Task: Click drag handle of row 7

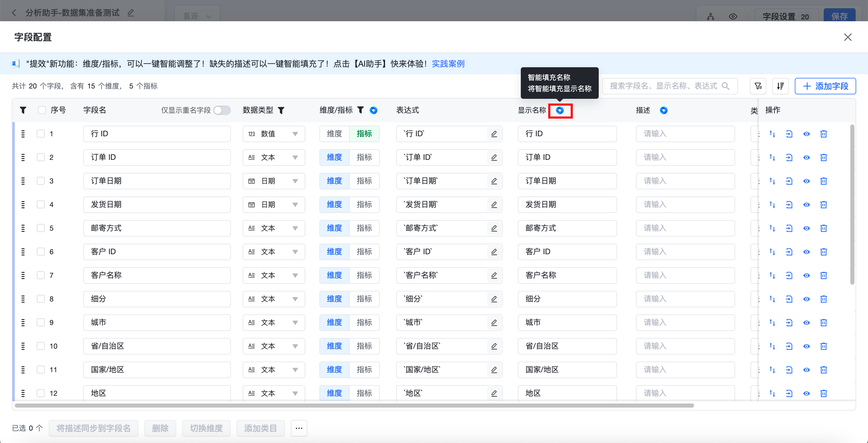Action: pyautogui.click(x=23, y=275)
